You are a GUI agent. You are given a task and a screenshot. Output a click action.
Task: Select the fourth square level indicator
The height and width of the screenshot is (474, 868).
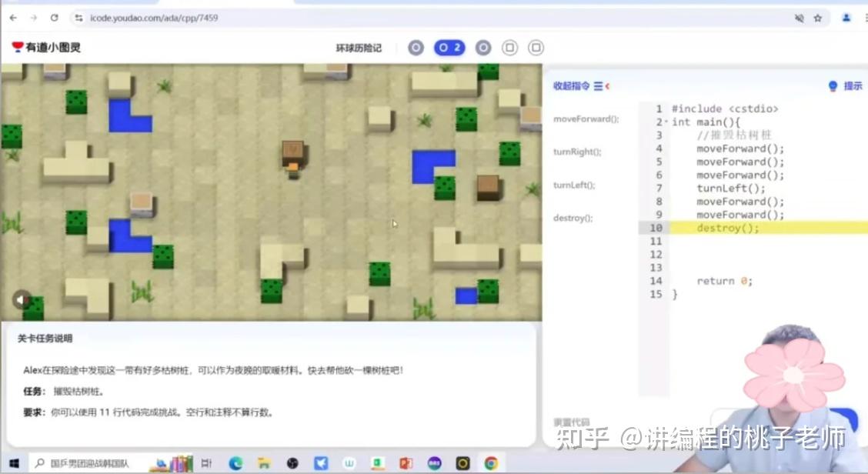click(510, 48)
